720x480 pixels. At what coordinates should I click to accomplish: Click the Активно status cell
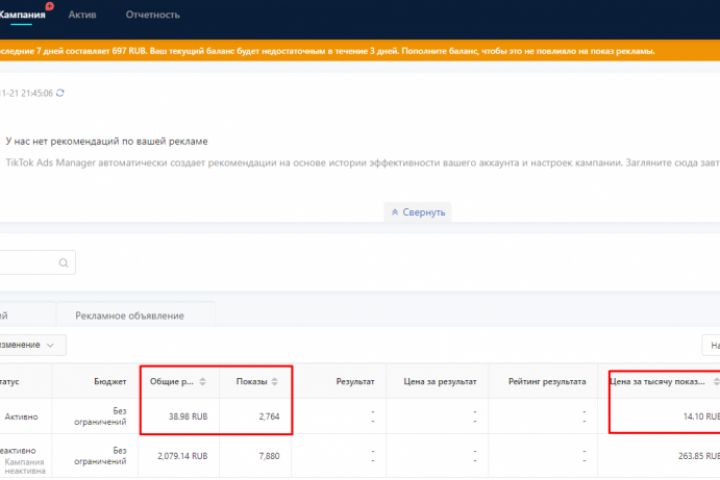click(21, 417)
